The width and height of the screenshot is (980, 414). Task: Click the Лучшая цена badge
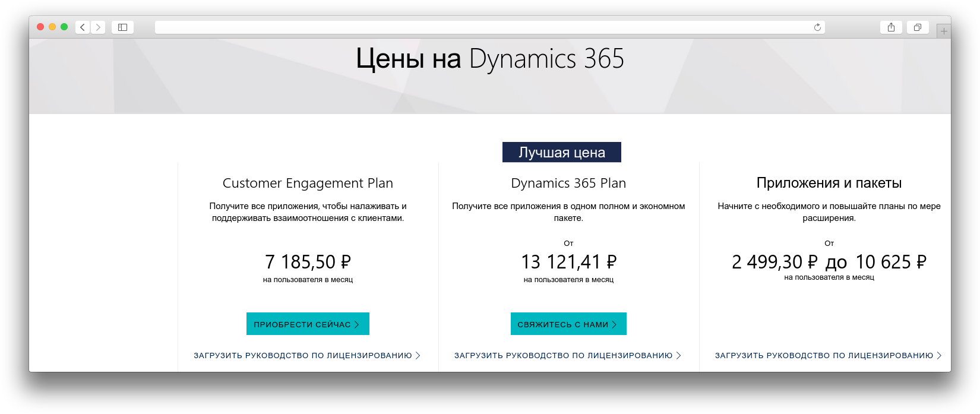point(562,152)
